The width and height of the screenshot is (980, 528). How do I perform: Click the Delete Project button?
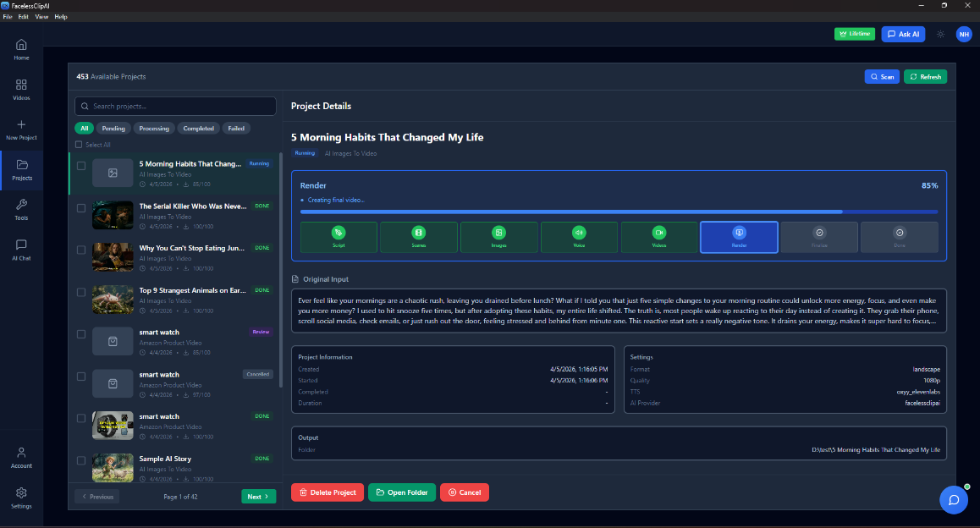tap(328, 492)
